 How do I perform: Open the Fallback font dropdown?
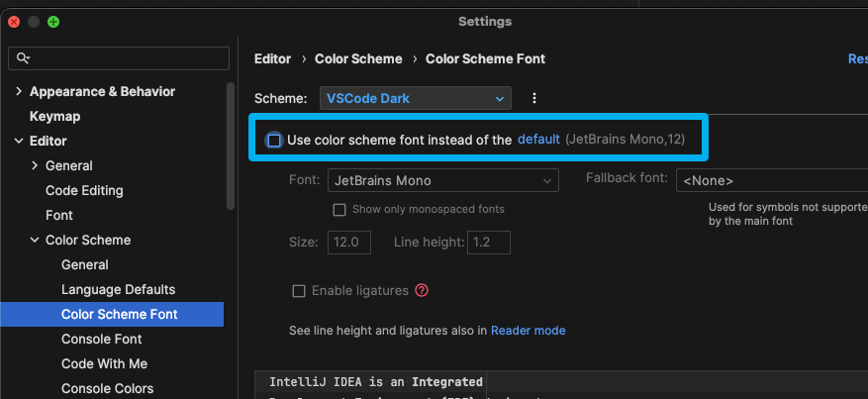click(x=772, y=180)
